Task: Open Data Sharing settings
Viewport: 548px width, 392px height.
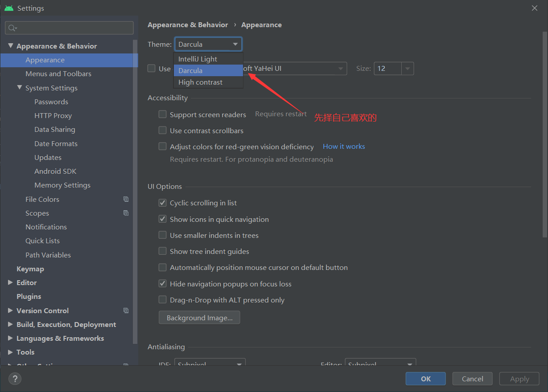Action: coord(55,129)
